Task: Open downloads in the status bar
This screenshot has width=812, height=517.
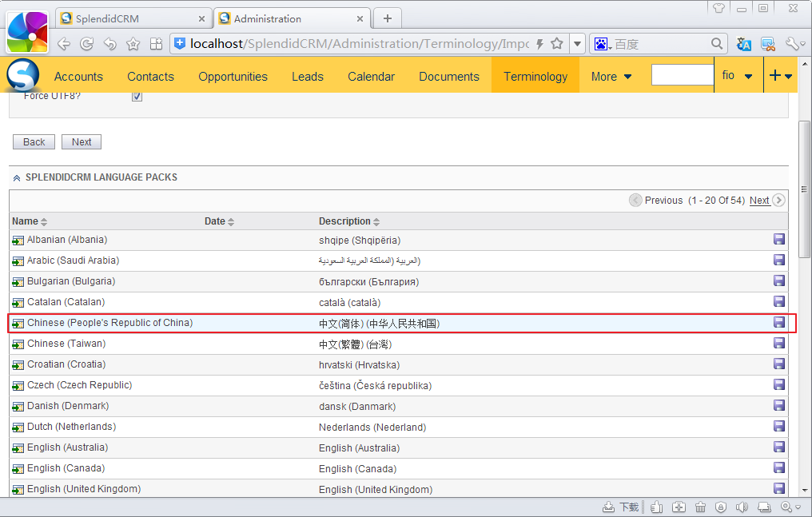Action: pyautogui.click(x=621, y=507)
